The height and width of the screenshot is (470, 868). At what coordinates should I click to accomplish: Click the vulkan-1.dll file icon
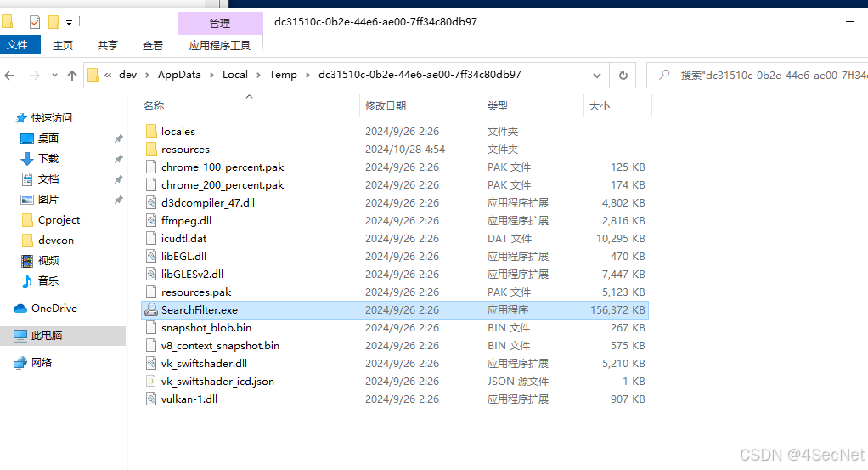[151, 399]
